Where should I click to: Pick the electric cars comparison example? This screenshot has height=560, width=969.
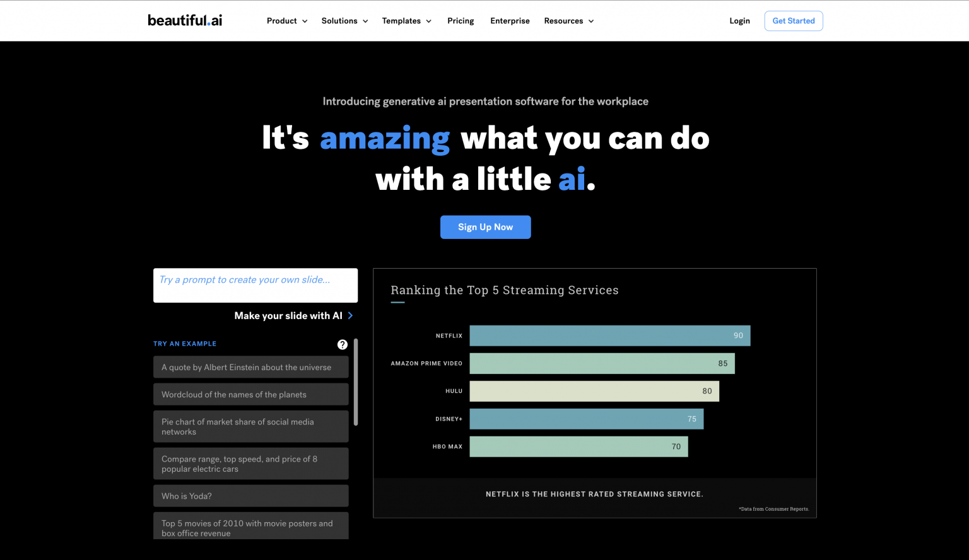tap(250, 464)
